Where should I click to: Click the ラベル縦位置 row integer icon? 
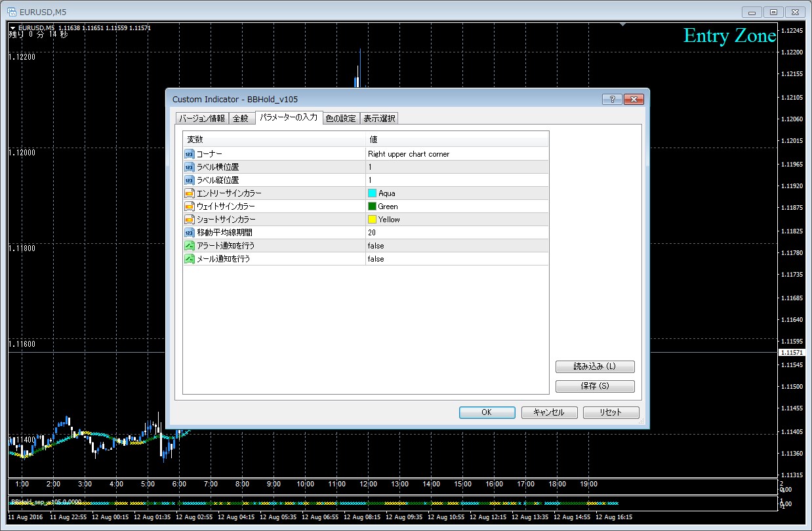[x=190, y=180]
